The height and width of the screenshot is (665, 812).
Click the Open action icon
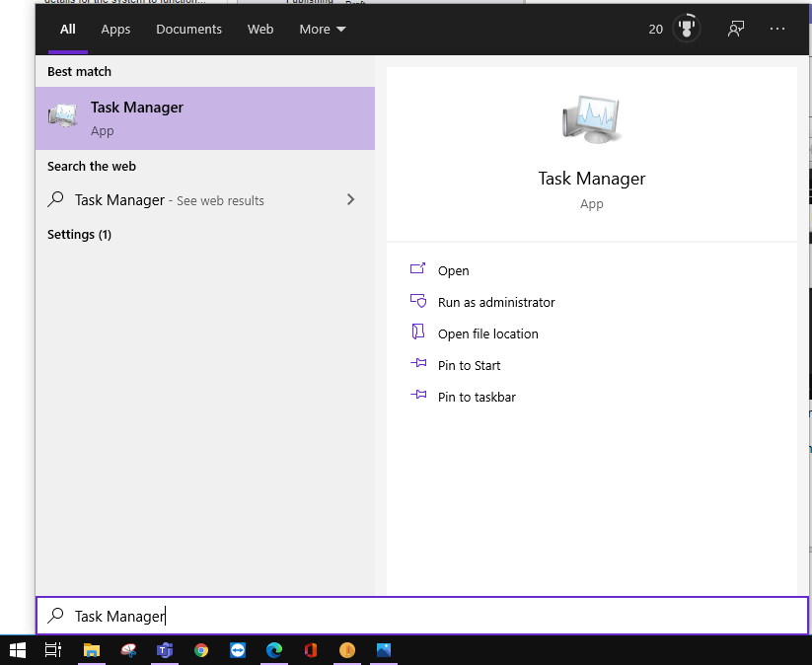pos(418,268)
